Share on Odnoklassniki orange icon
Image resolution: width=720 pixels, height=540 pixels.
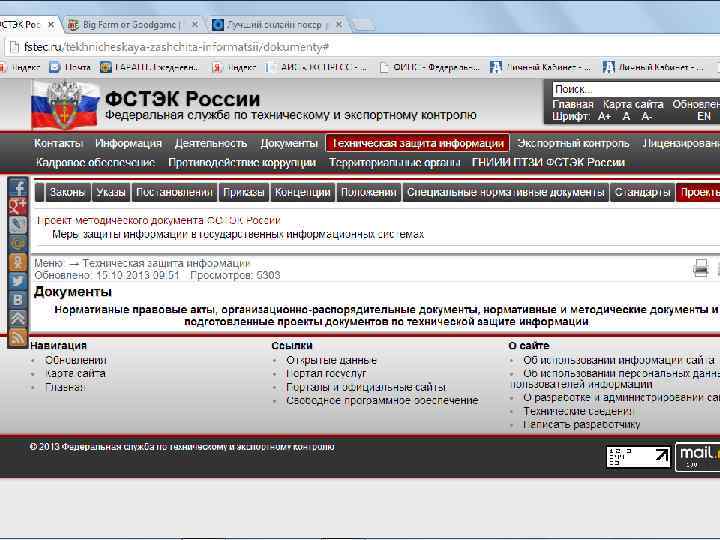pos(18,262)
